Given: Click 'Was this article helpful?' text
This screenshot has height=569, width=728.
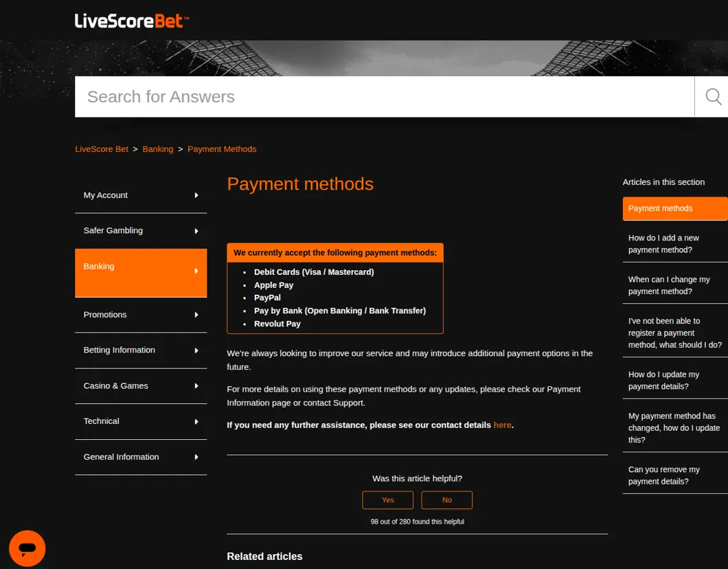Looking at the screenshot, I should point(418,478).
